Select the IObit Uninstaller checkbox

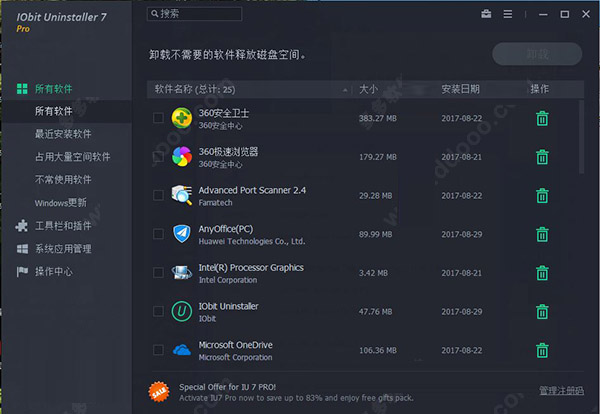point(158,311)
